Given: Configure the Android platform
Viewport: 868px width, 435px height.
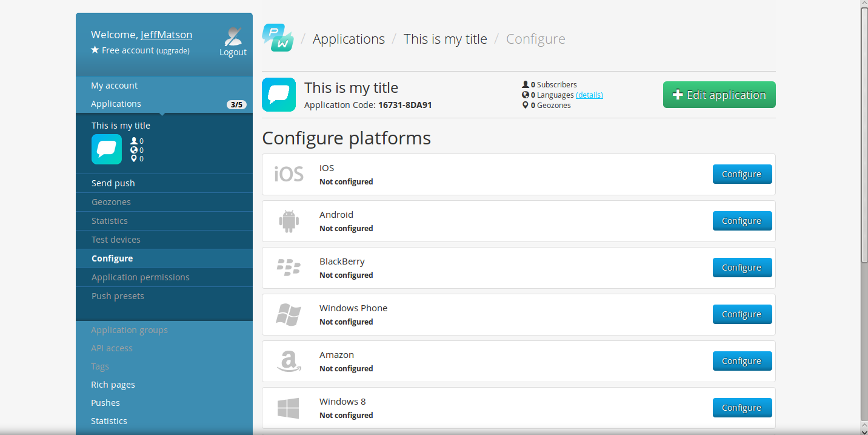Looking at the screenshot, I should pos(742,221).
